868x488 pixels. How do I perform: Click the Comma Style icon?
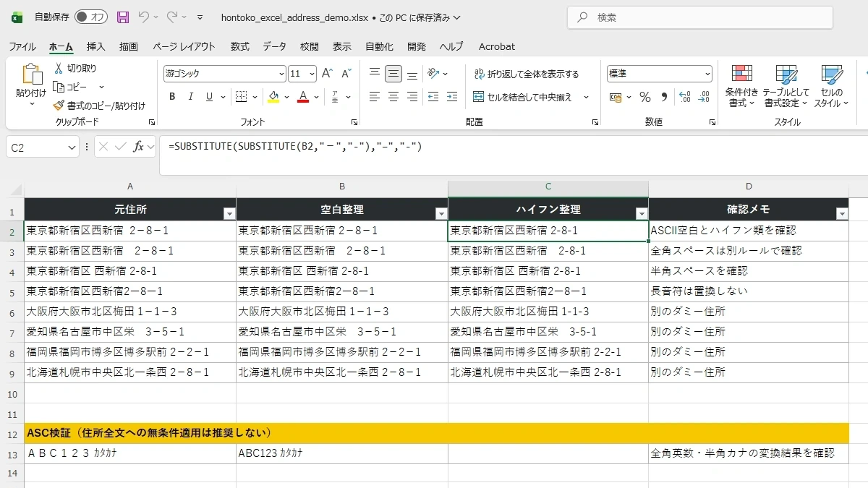click(663, 97)
